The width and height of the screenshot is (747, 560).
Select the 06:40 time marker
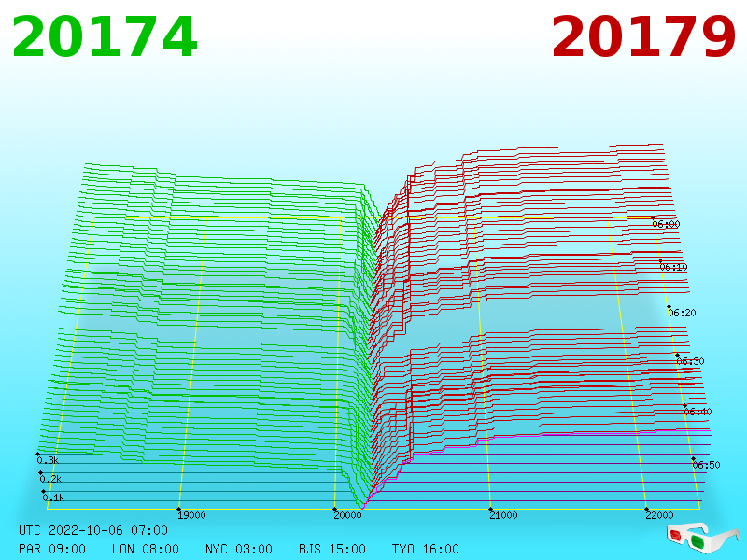point(698,412)
